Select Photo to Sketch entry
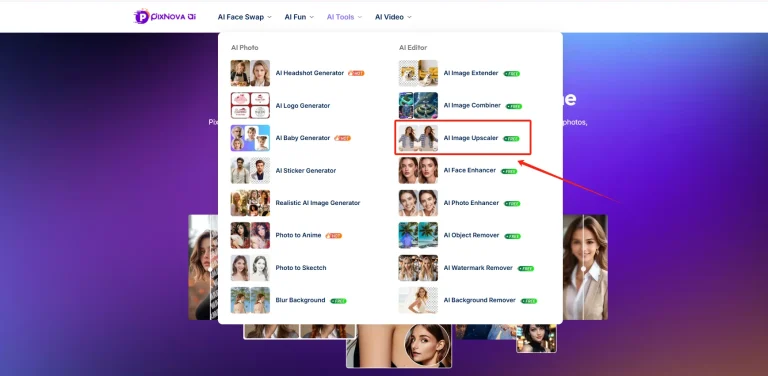Viewport: 768px width, 376px height. 301,268
